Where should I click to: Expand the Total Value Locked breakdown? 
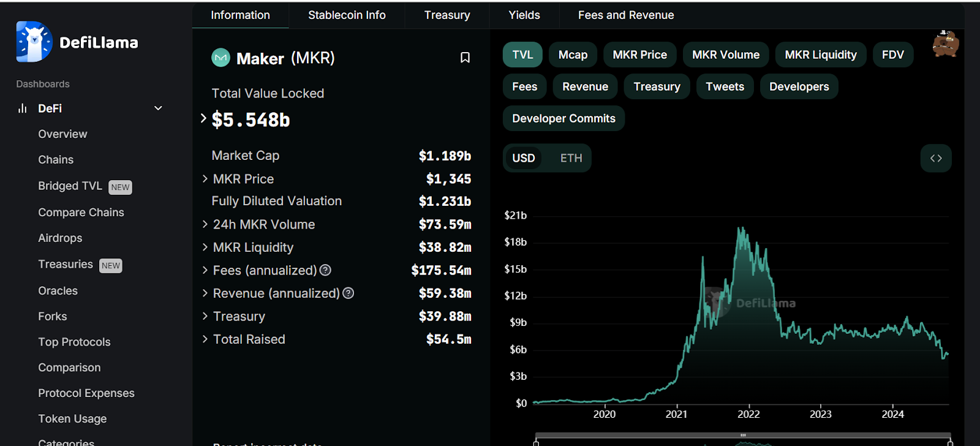pos(203,119)
